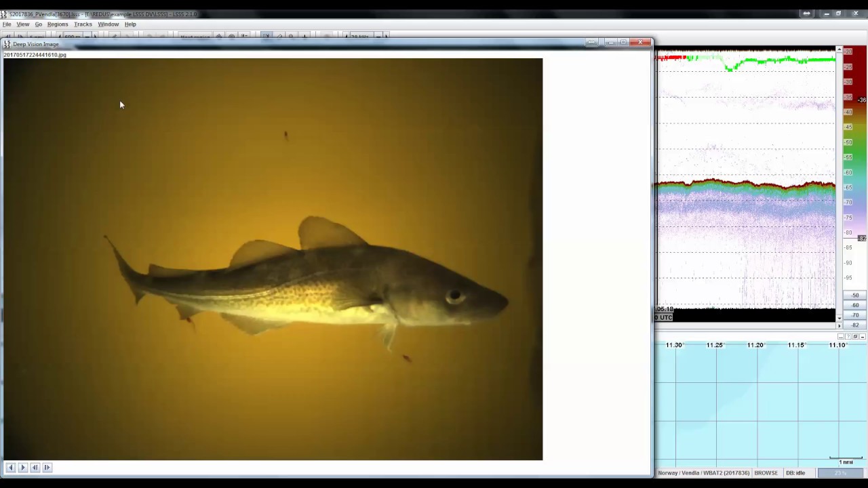This screenshot has height=488, width=868.
Task: Select the file name 20170517224441610.jpg
Action: [35, 55]
